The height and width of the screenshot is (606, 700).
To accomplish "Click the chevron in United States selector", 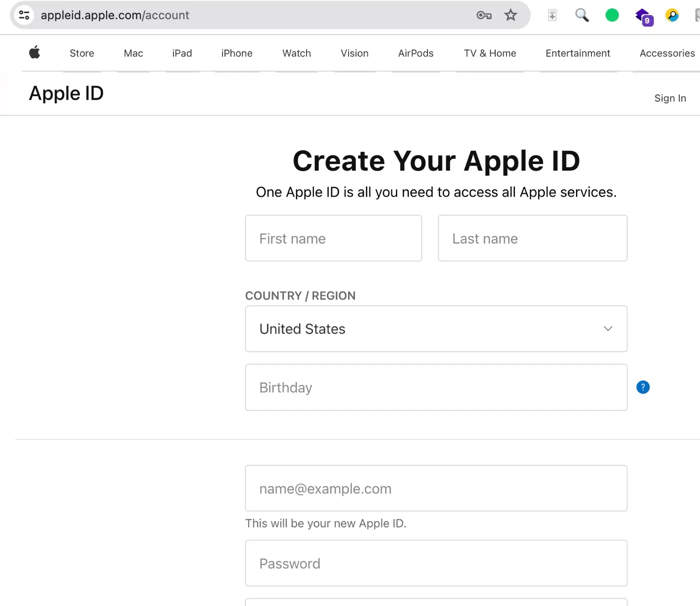I will click(x=608, y=329).
